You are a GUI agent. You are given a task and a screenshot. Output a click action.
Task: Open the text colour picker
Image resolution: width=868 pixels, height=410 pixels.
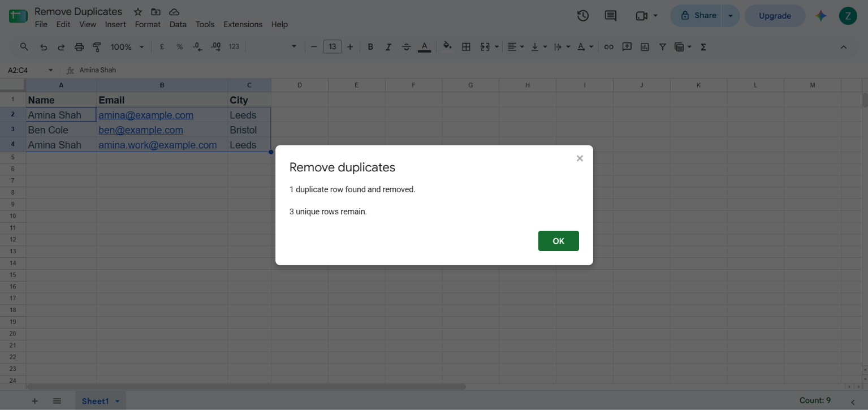tap(425, 47)
